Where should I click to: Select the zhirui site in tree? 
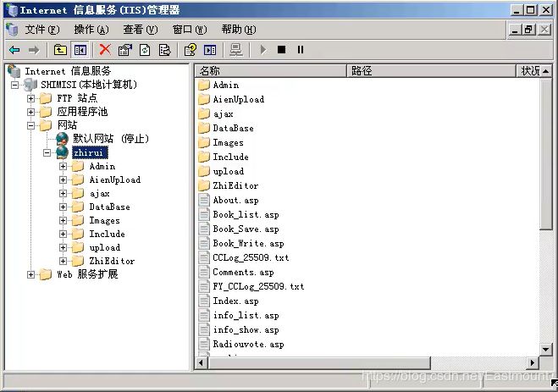89,152
